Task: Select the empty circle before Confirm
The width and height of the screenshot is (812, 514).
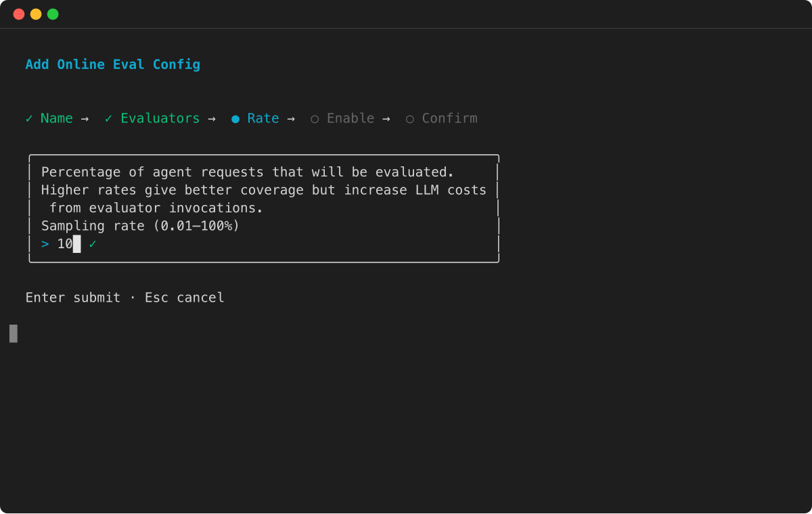Action: [x=410, y=119]
